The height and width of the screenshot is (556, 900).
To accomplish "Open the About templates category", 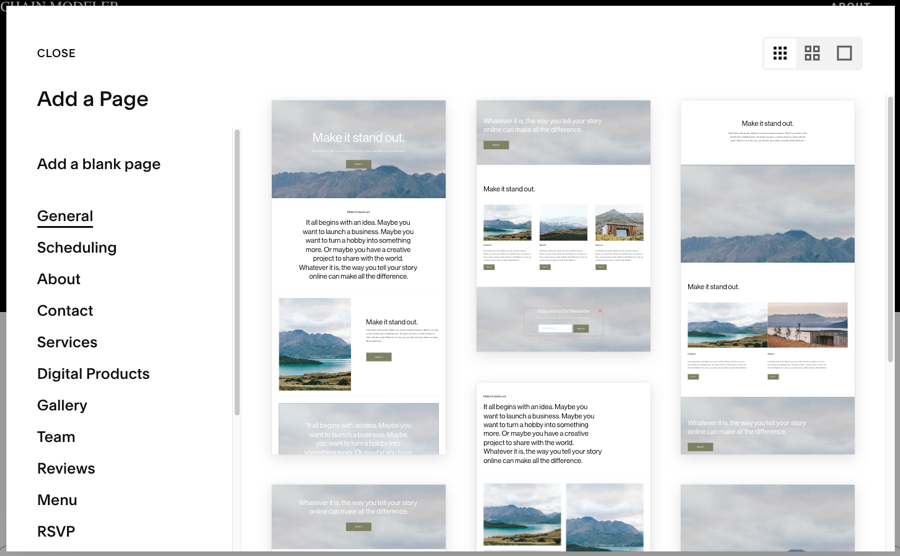I will click(59, 279).
